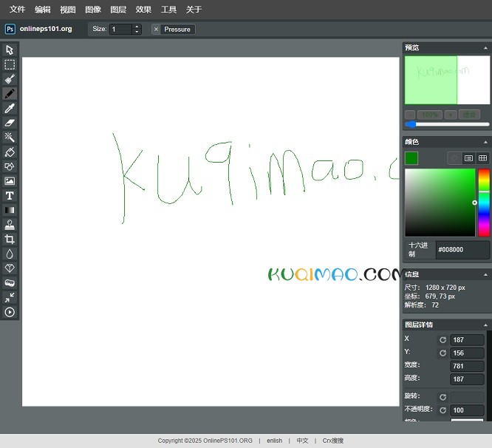This screenshot has width=492, height=448.
Task: Select the rectangular marquee selection tool
Action: (10, 64)
